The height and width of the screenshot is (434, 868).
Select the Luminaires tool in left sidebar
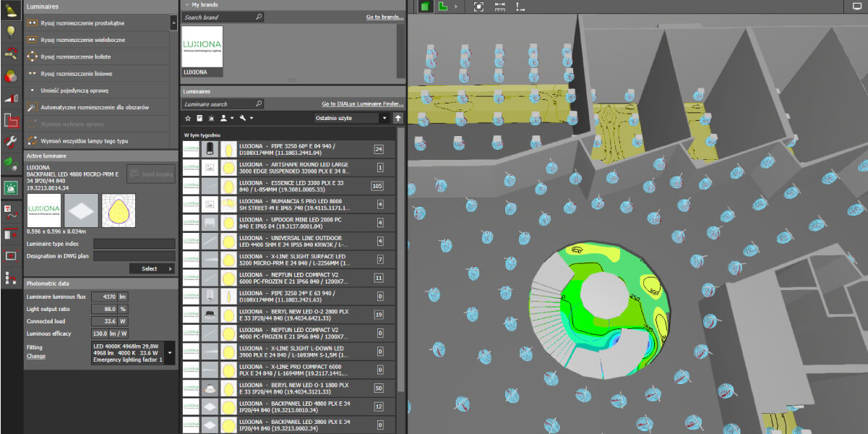(x=11, y=10)
